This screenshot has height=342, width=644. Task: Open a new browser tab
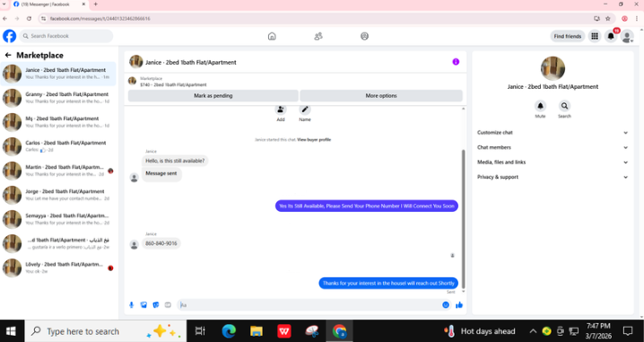point(96,4)
